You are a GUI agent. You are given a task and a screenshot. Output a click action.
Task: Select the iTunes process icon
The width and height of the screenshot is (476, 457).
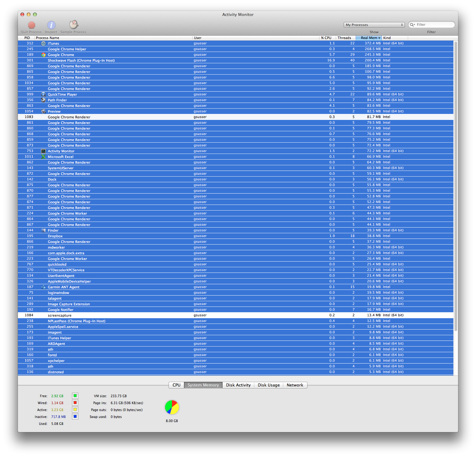(x=43, y=43)
